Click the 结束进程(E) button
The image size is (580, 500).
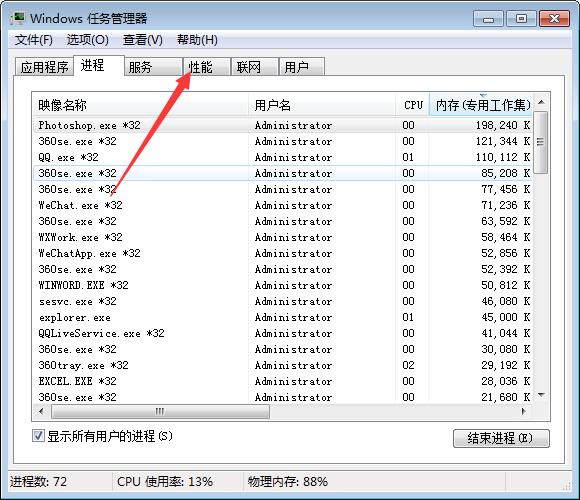pos(501,439)
